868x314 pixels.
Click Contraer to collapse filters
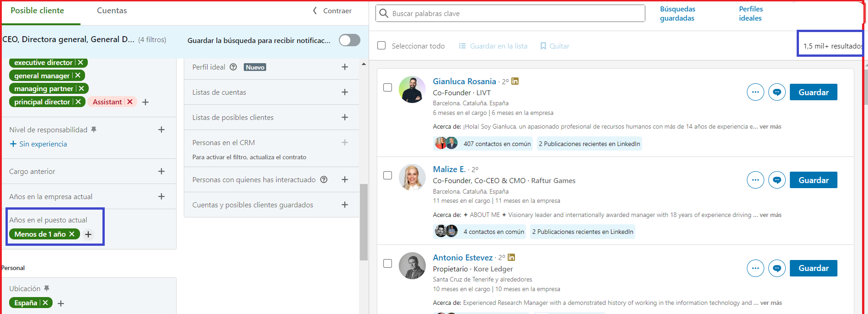[x=332, y=11]
